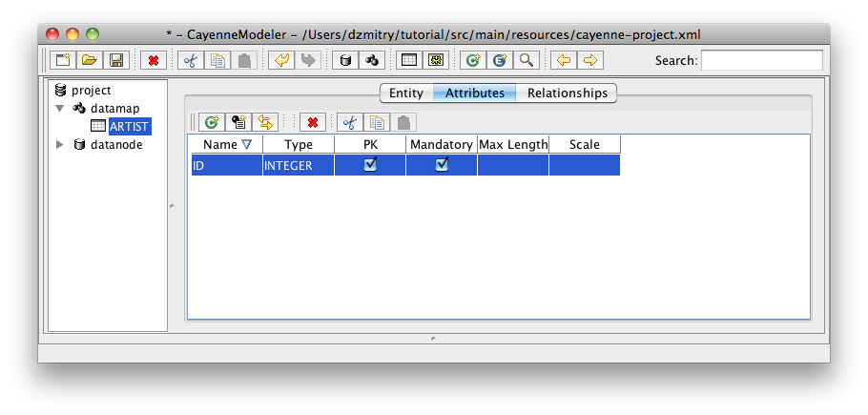Select the ARTIST entity in the tree
868x415 pixels.
pos(127,127)
